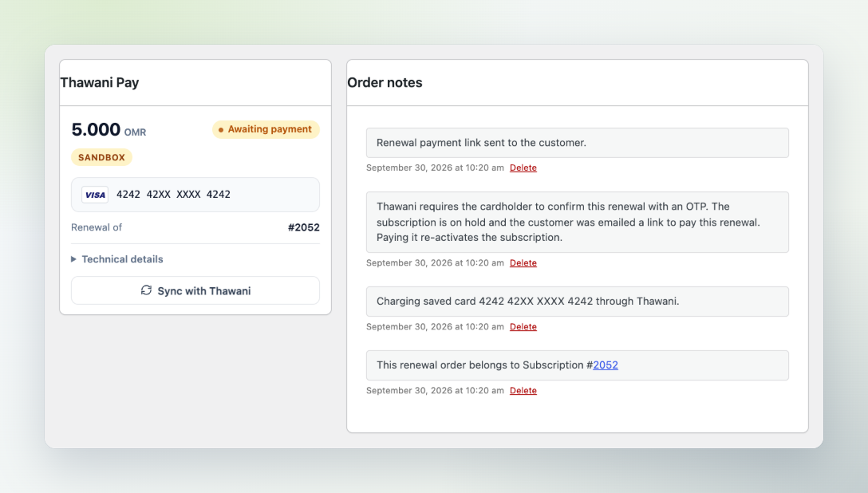Click the 'Charging saved card' note text
The width and height of the screenshot is (868, 493).
click(527, 302)
